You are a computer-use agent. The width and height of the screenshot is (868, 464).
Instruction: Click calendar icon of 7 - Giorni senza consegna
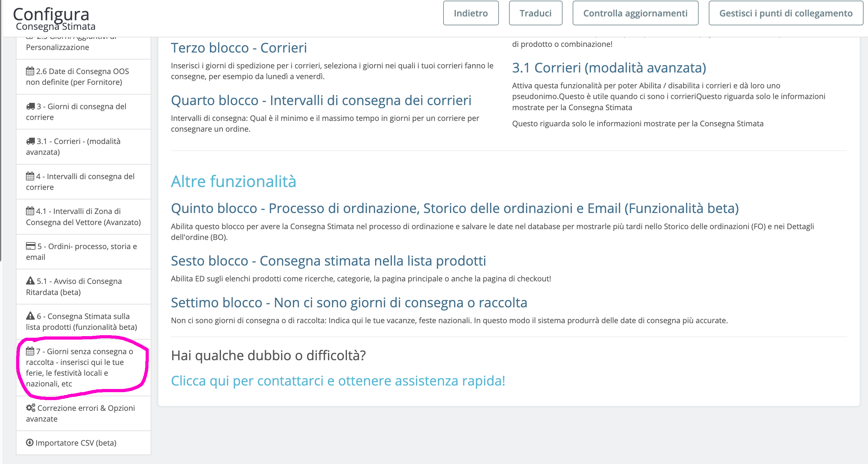coord(30,351)
